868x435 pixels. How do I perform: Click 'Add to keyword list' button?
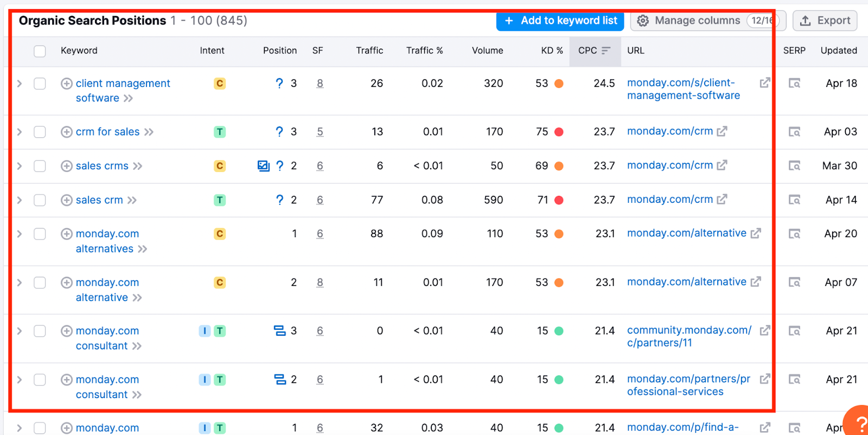(560, 21)
